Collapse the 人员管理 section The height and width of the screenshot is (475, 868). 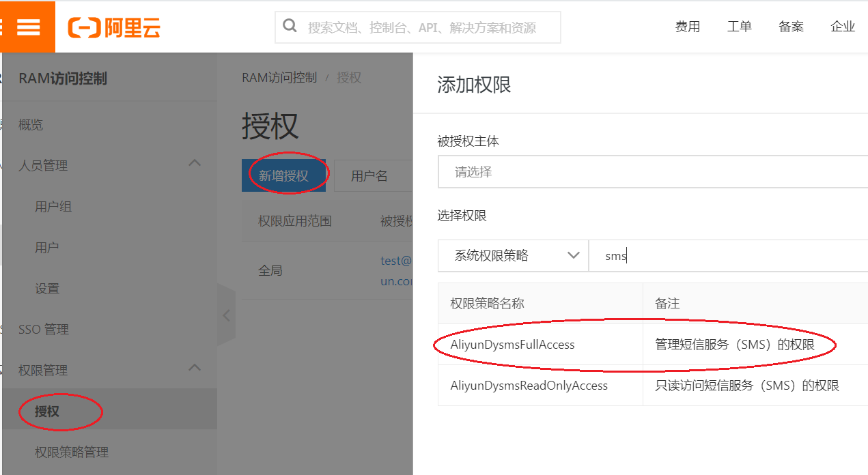click(x=195, y=164)
